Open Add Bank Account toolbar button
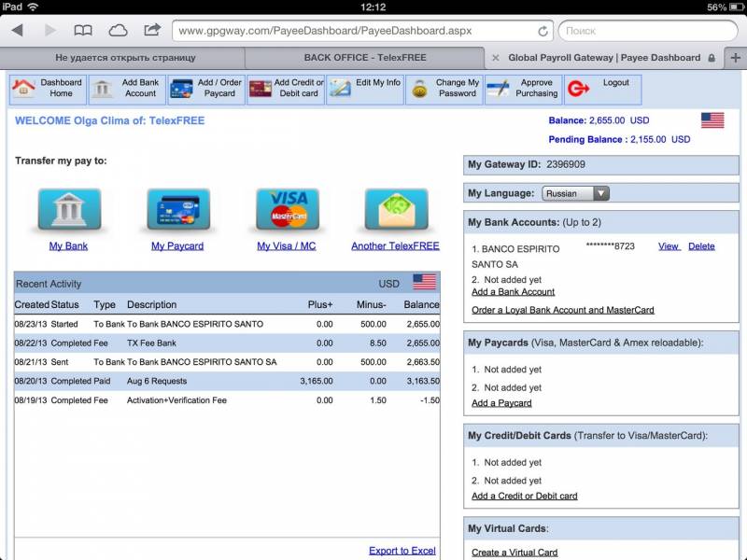Image resolution: width=747 pixels, height=560 pixels. [x=127, y=89]
